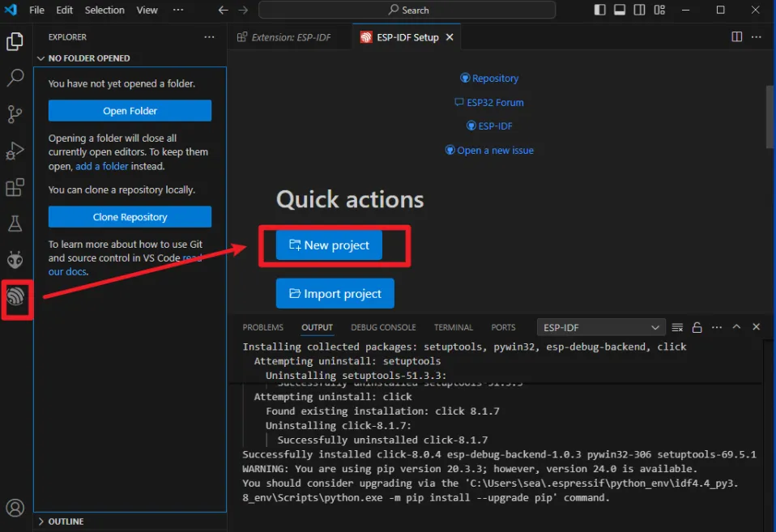Click the Search command center field
Image resolution: width=776 pixels, height=532 pixels.
(x=407, y=10)
